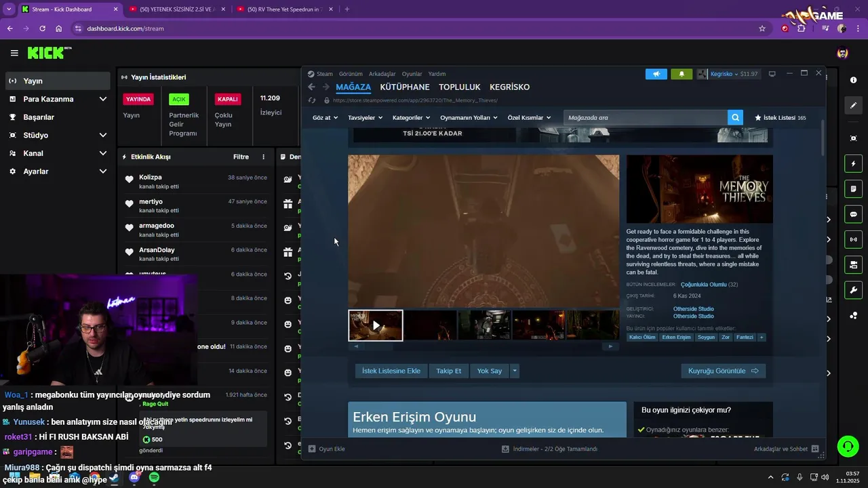Open the Görünüm menu in Steam

click(351, 74)
